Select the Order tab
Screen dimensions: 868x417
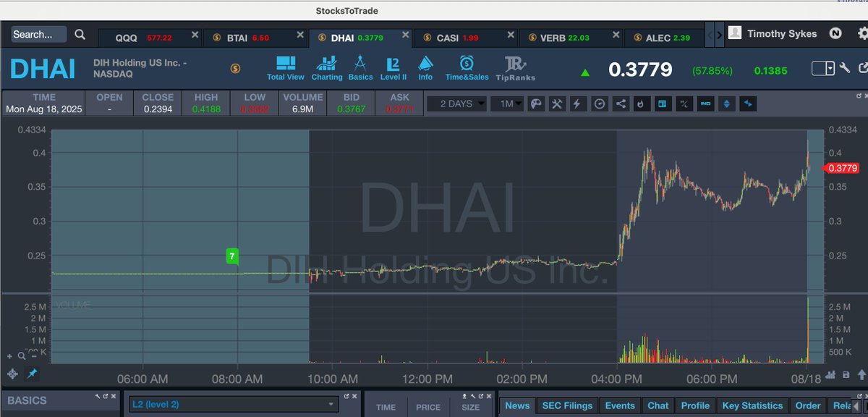click(808, 405)
